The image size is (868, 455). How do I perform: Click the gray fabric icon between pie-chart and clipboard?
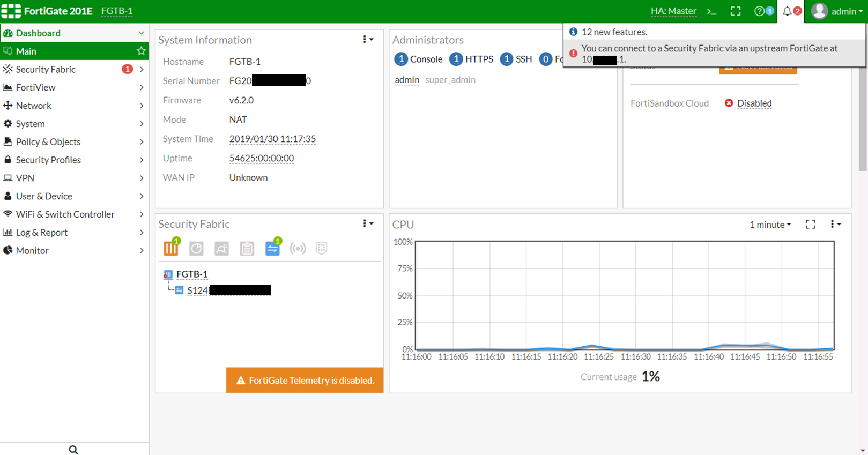[x=221, y=248]
